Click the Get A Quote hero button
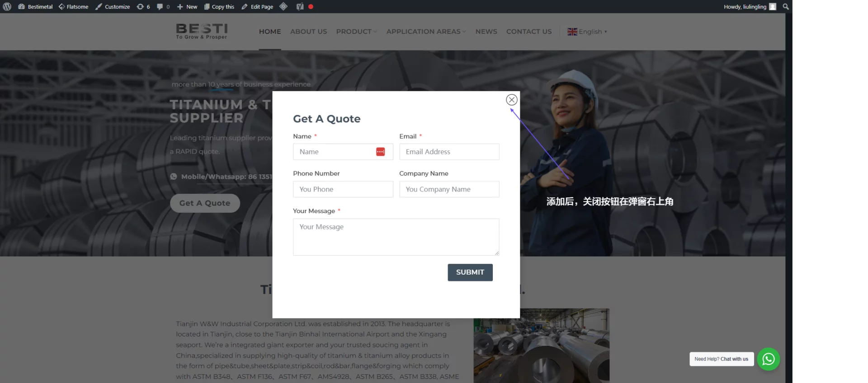The image size is (868, 383). click(205, 203)
